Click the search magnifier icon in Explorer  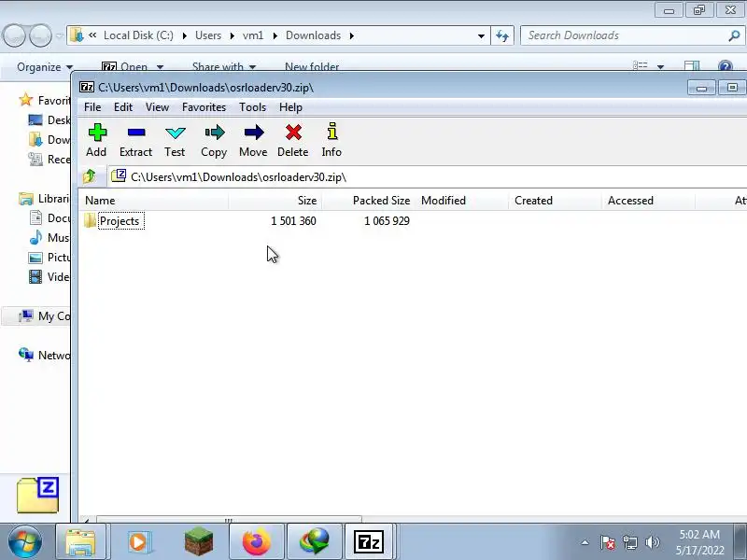tap(734, 35)
